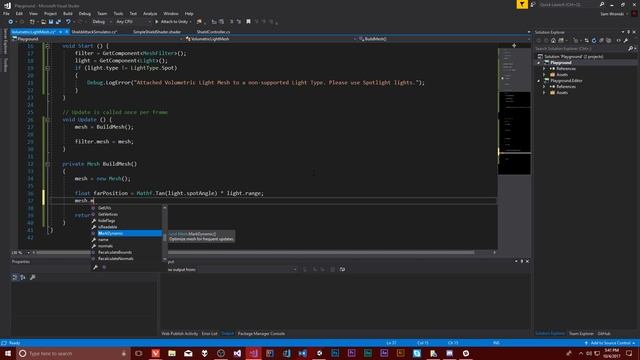Click Solution Explorer Properties wrench icon
This screenshot has width=640, height=360.
[x=626, y=40]
